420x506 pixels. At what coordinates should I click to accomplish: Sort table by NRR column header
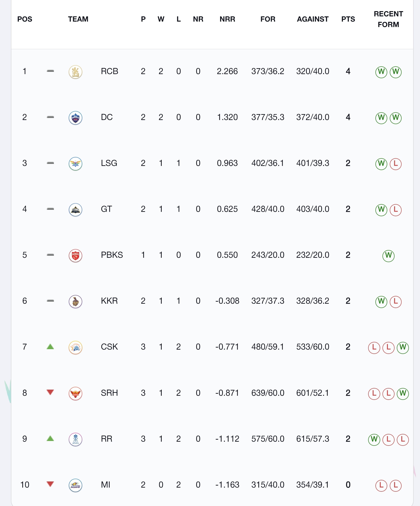(227, 19)
